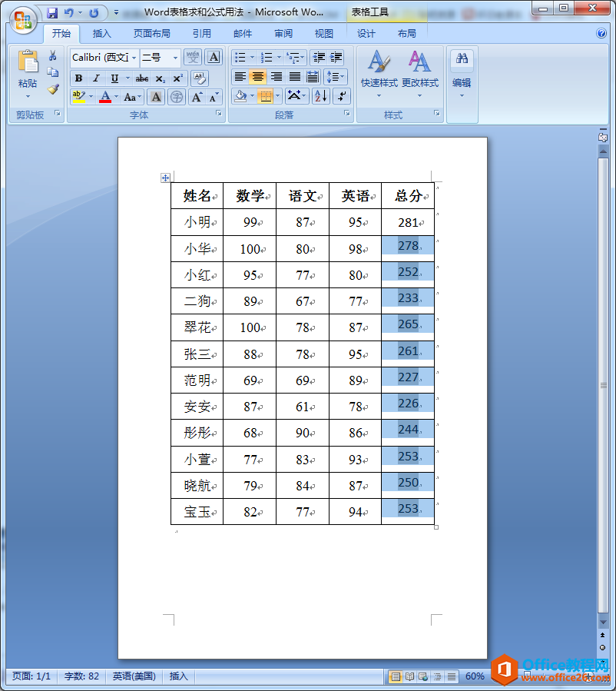
Task: Switch to the 审阅 tab
Action: [283, 34]
